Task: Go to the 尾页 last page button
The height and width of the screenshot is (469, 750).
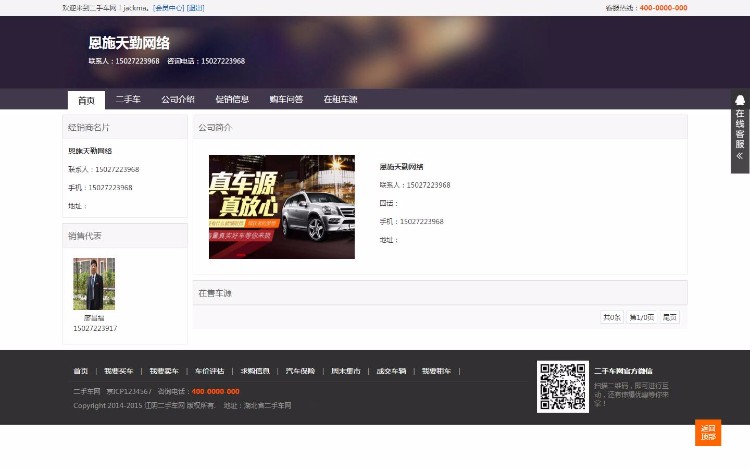Action: 670,317
